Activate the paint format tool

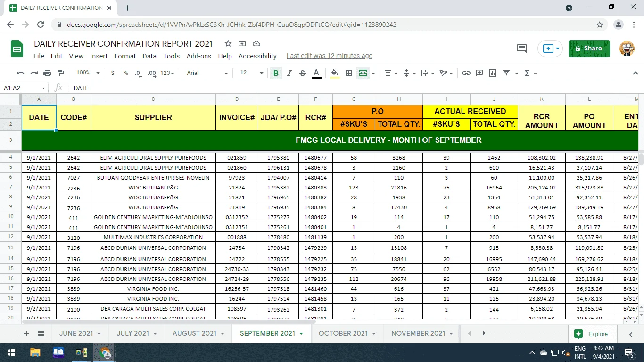[60, 73]
